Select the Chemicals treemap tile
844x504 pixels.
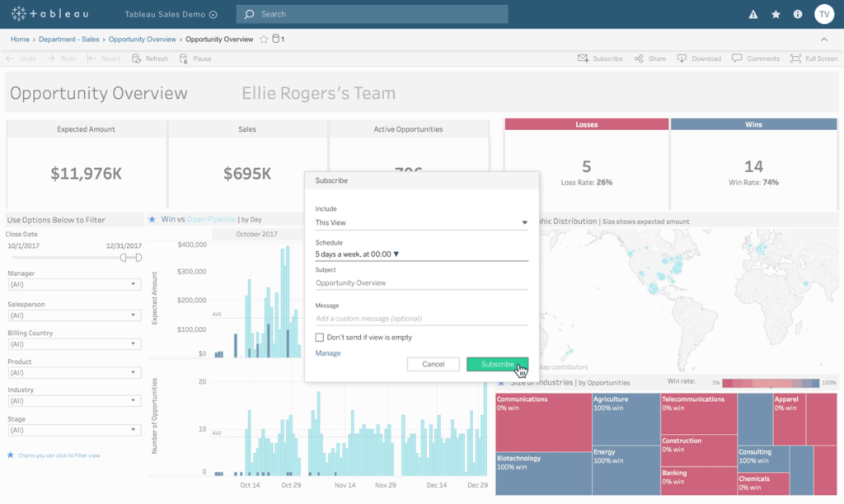coord(763,483)
